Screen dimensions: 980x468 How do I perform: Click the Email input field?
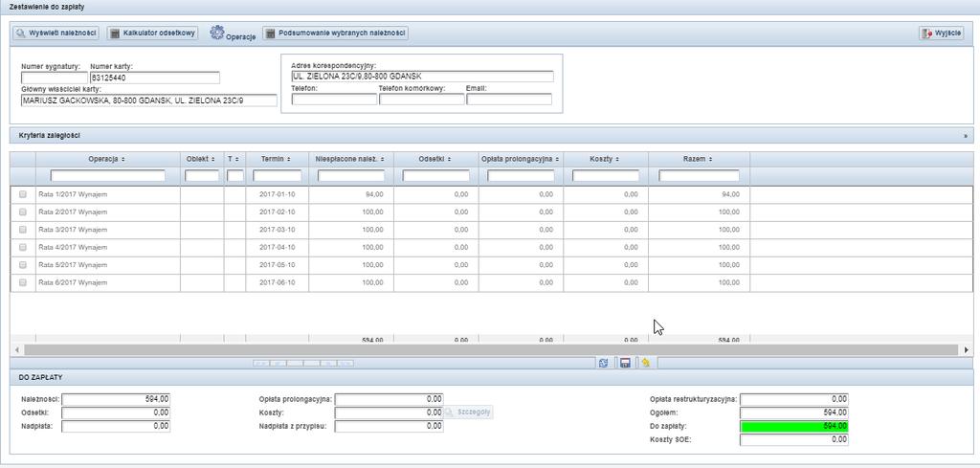tap(509, 99)
